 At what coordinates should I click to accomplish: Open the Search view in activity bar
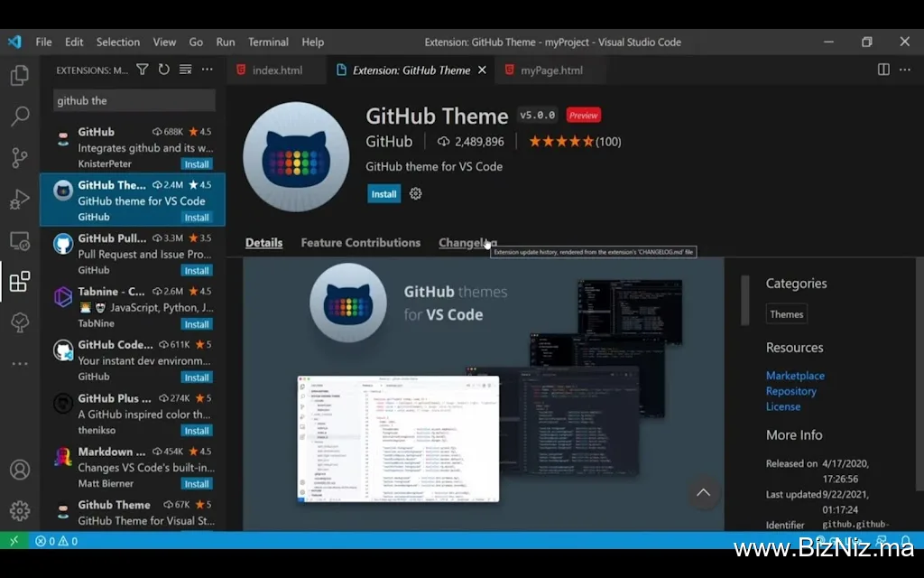point(20,116)
